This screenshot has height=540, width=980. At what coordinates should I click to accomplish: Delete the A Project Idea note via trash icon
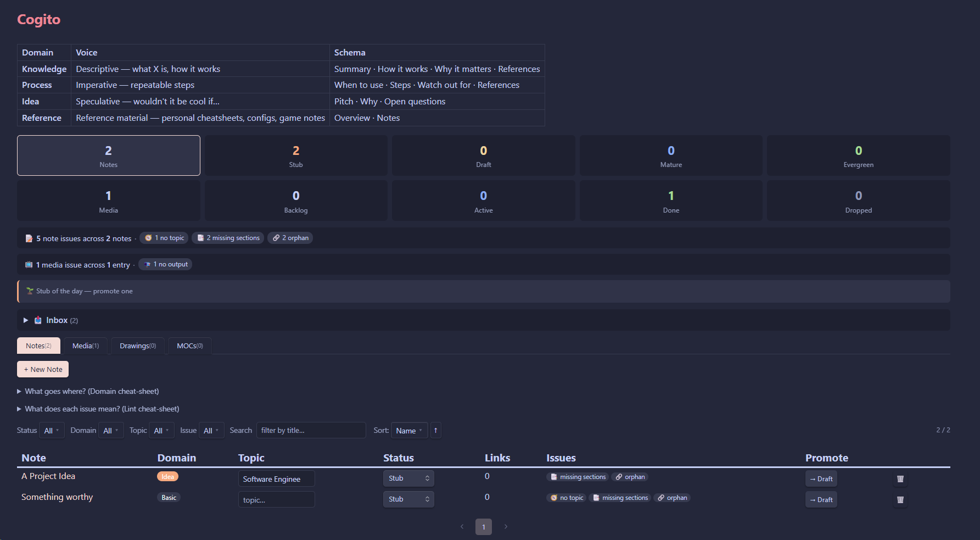pyautogui.click(x=900, y=479)
